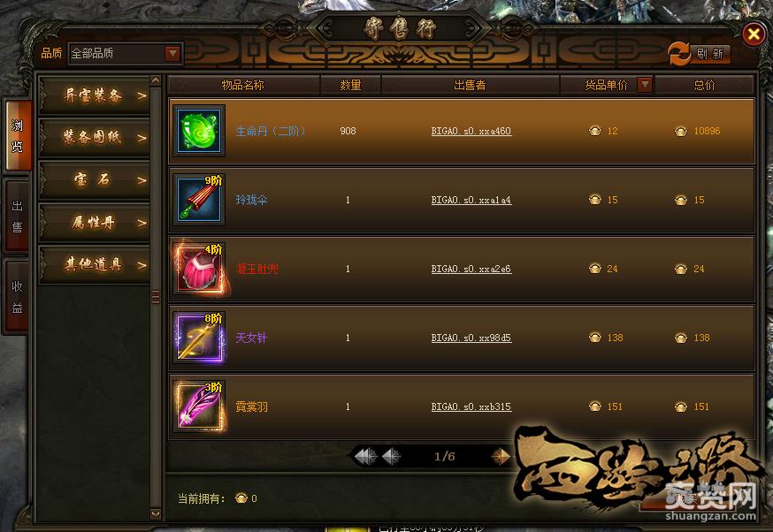Select the 天女针 golden needle icon
773x532 pixels.
(199, 338)
